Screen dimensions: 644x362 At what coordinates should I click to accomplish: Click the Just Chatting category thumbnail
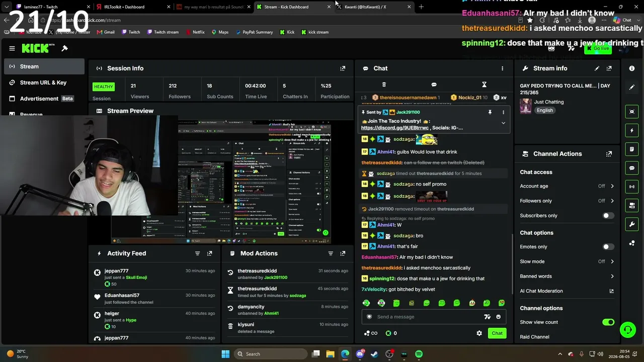[x=526, y=106]
